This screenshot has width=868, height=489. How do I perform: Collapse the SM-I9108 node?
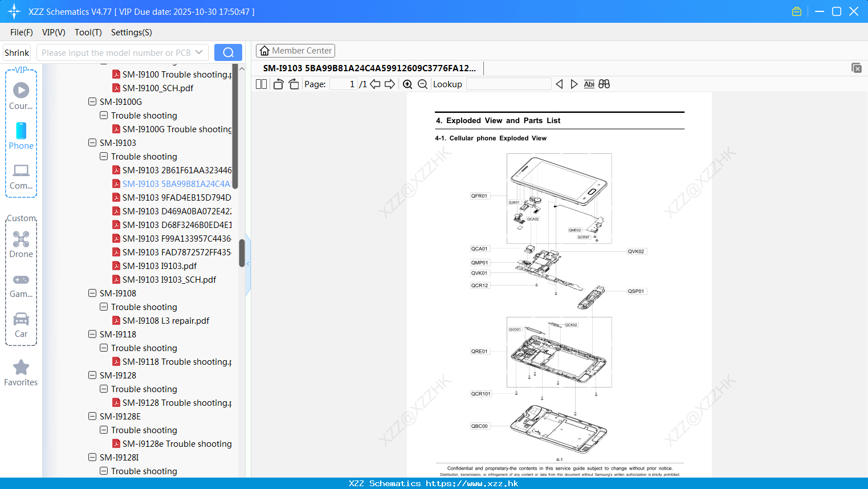[92, 294]
